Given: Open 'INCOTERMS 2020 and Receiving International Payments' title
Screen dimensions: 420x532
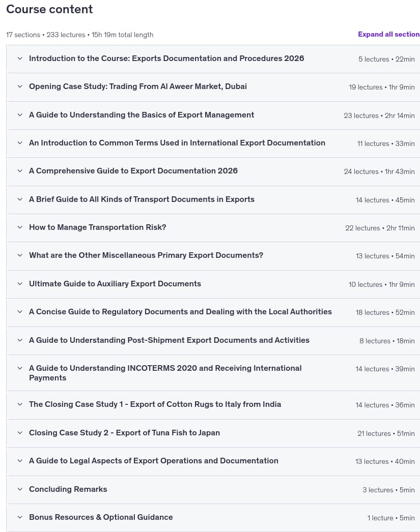Looking at the screenshot, I should coord(165,373).
